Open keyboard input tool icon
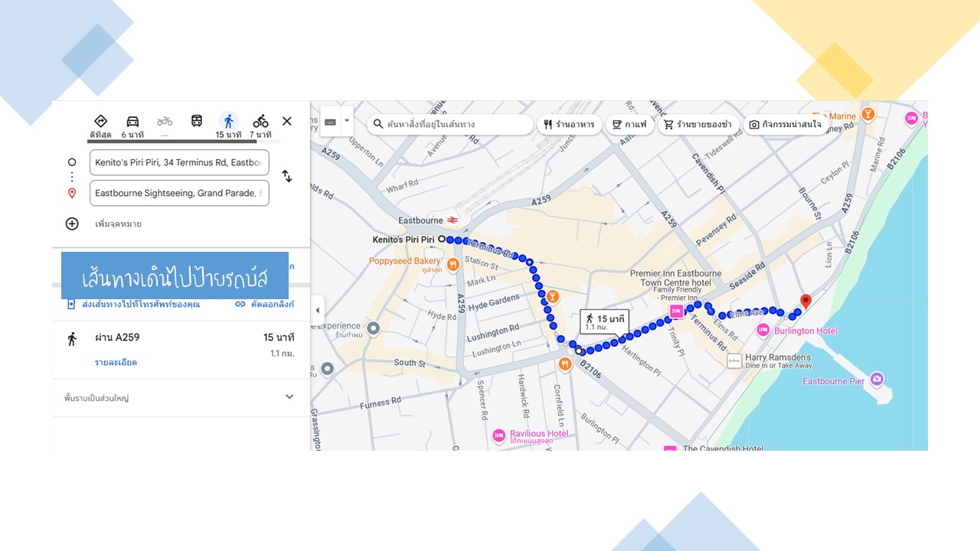980x551 pixels. 330,122
